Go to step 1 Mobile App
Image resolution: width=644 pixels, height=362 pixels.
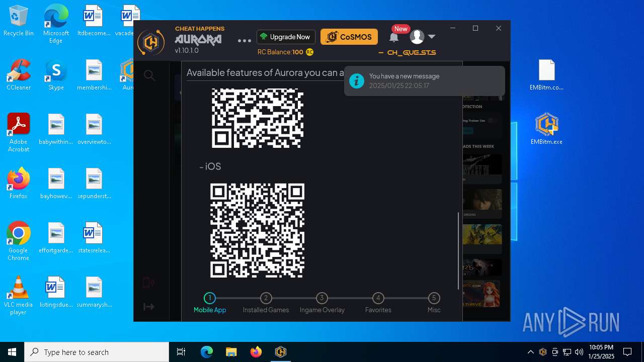coord(210,304)
